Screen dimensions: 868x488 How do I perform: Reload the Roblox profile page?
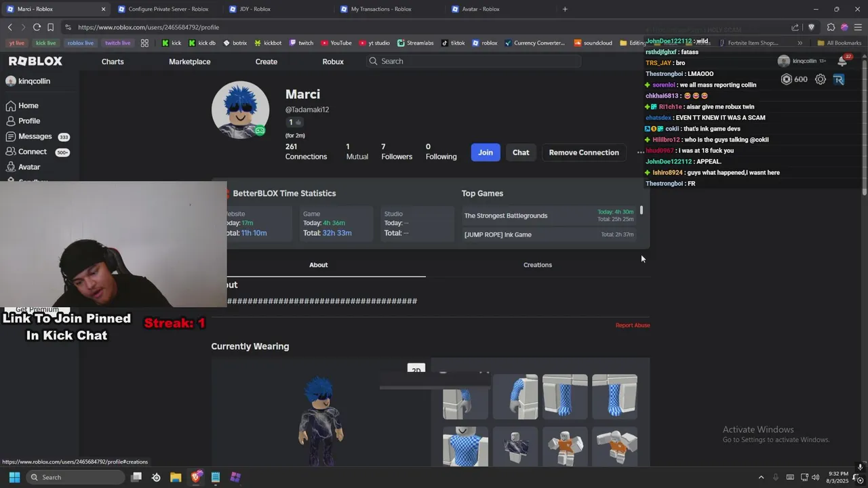37,27
